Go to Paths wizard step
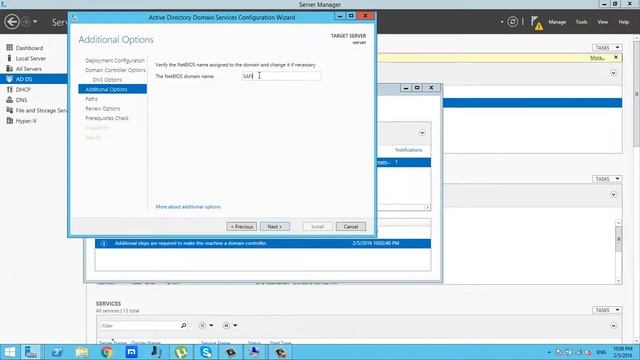Viewport: 640px width, 360px height. pyautogui.click(x=91, y=99)
